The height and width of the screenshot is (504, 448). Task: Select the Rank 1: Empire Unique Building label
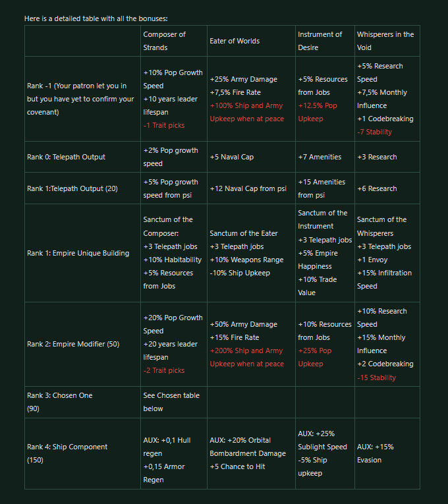click(x=78, y=253)
